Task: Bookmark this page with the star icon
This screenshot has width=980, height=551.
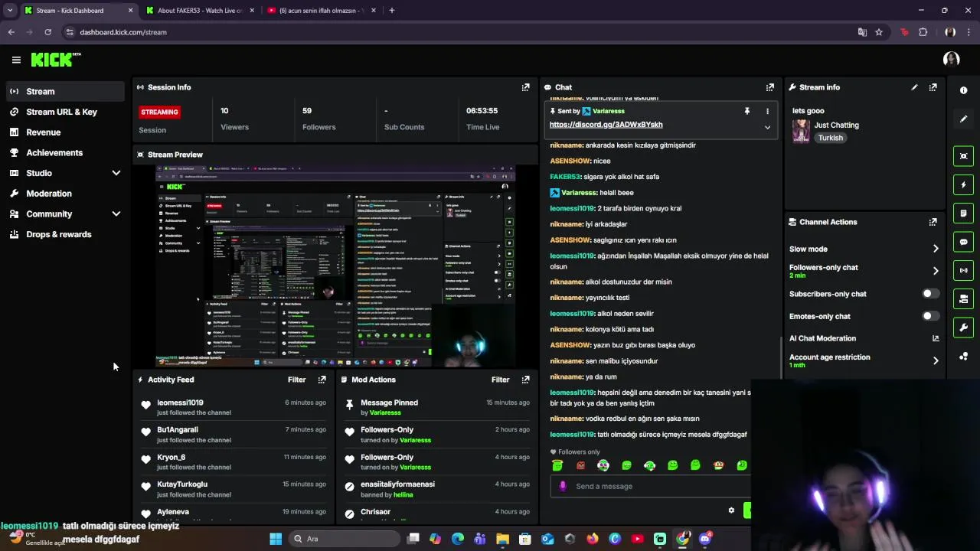Action: [879, 32]
